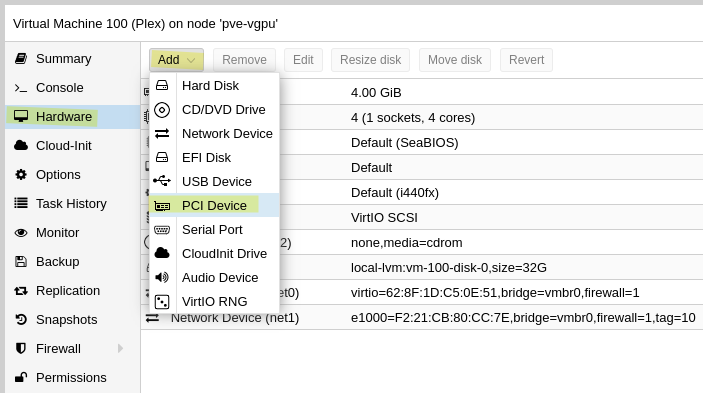The image size is (703, 393).
Task: Click the Hardware monitor icon
Action: pos(21,117)
